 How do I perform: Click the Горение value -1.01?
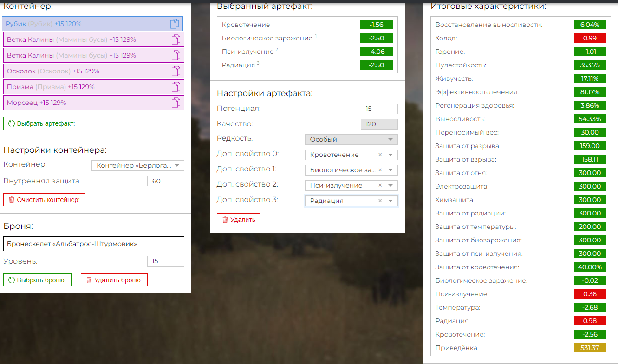tap(590, 52)
